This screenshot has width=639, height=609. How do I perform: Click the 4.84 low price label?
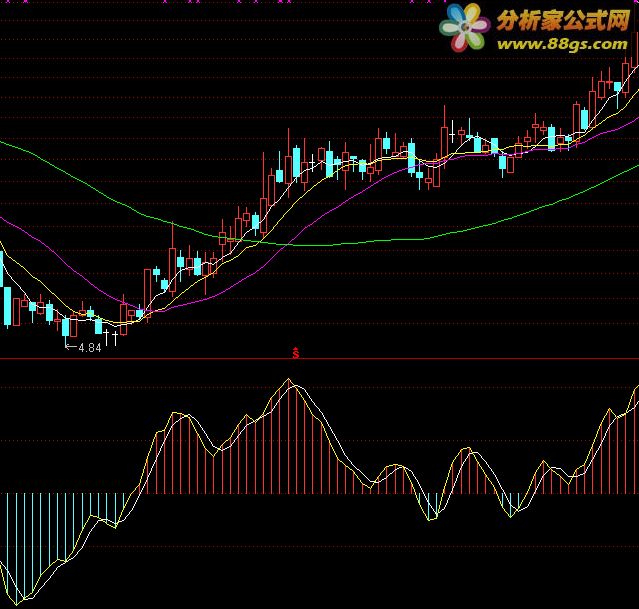(90, 348)
